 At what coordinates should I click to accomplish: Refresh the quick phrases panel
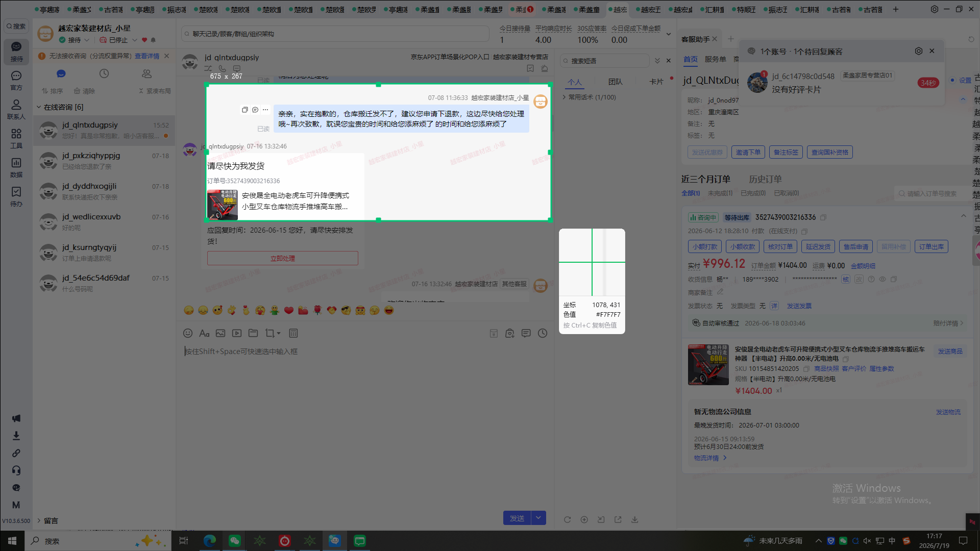point(567,519)
